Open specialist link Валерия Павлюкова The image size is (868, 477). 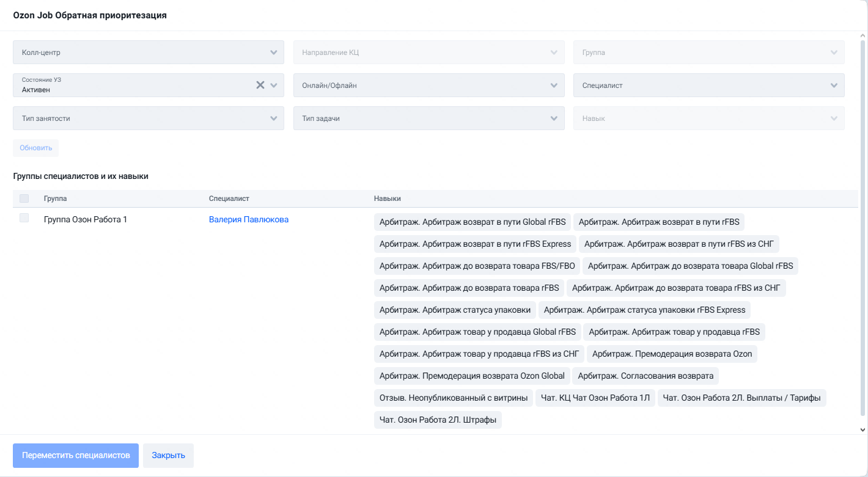(249, 219)
